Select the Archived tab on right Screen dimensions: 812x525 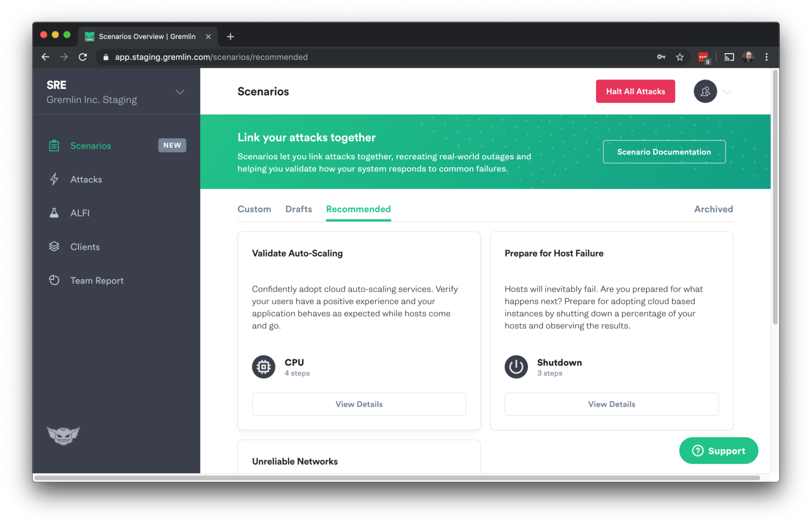(713, 209)
